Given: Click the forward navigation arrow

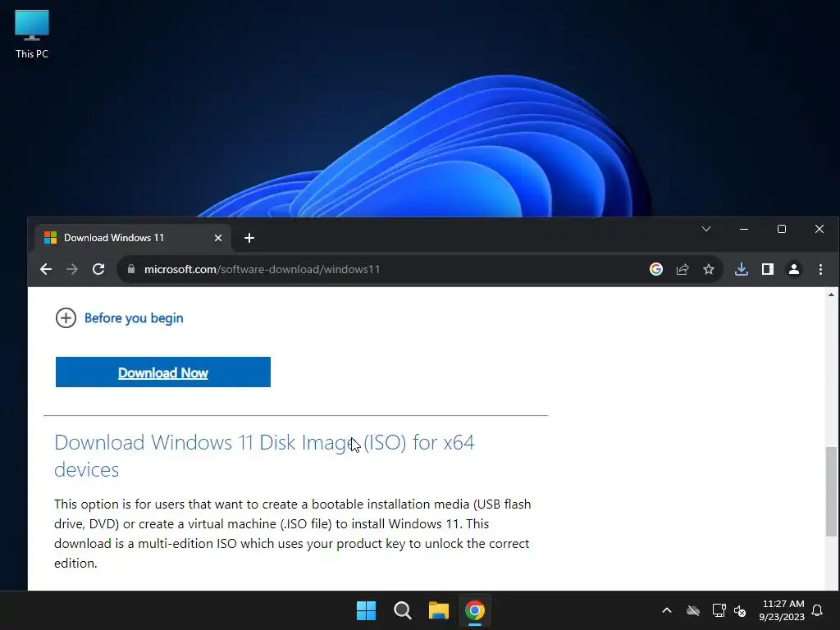Looking at the screenshot, I should (x=72, y=269).
